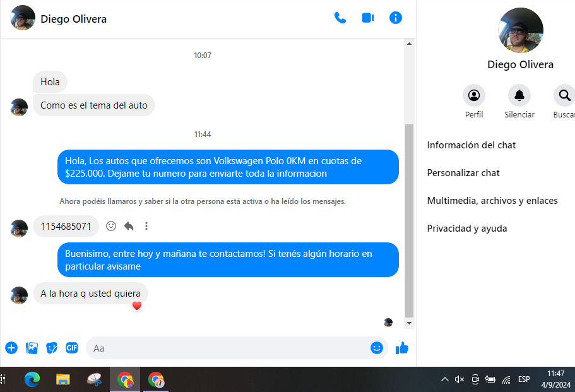Open the GIF picker
Image resolution: width=575 pixels, height=392 pixels.
[72, 348]
